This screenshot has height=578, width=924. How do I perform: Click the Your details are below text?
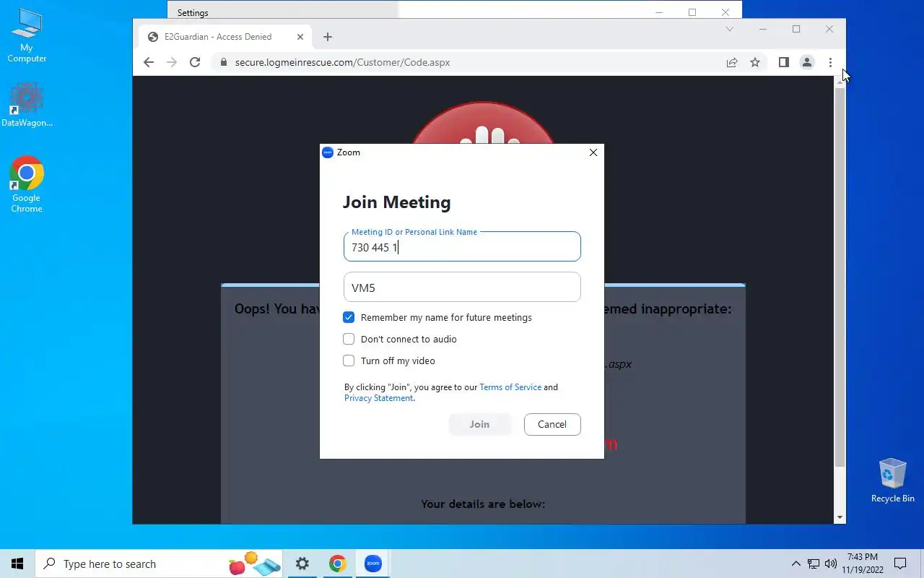click(x=483, y=504)
